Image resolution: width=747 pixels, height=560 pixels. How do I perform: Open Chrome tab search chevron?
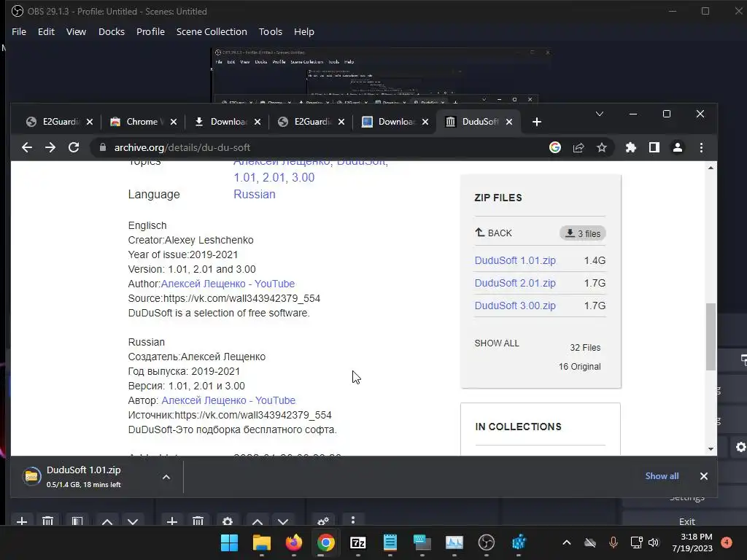coord(600,114)
